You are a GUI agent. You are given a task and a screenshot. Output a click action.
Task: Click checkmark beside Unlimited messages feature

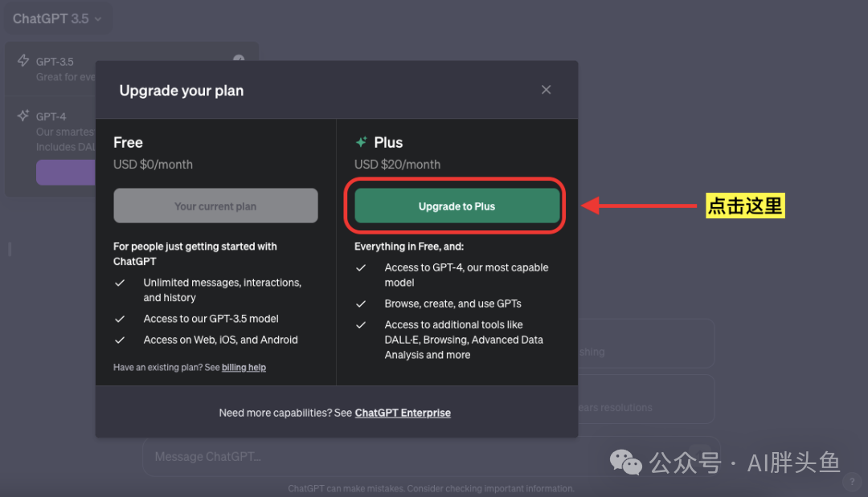click(x=120, y=283)
